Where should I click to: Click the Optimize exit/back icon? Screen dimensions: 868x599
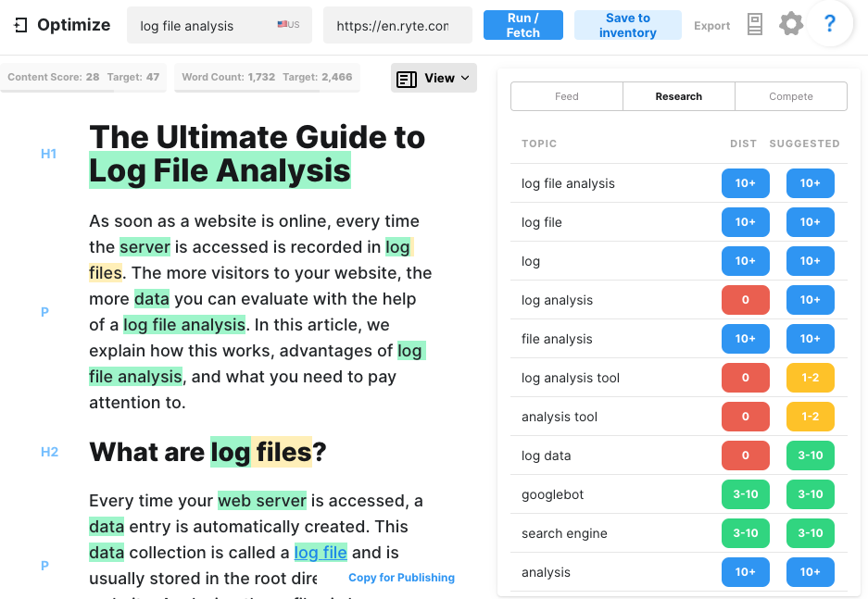(21, 26)
